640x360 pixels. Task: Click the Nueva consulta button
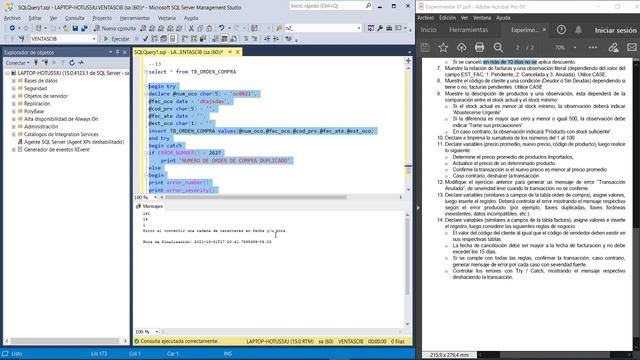[x=115, y=28]
